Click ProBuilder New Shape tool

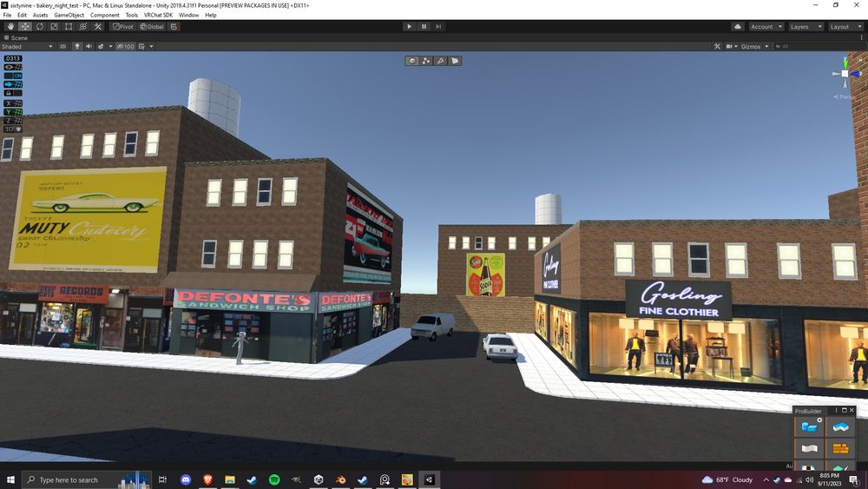[x=809, y=427]
